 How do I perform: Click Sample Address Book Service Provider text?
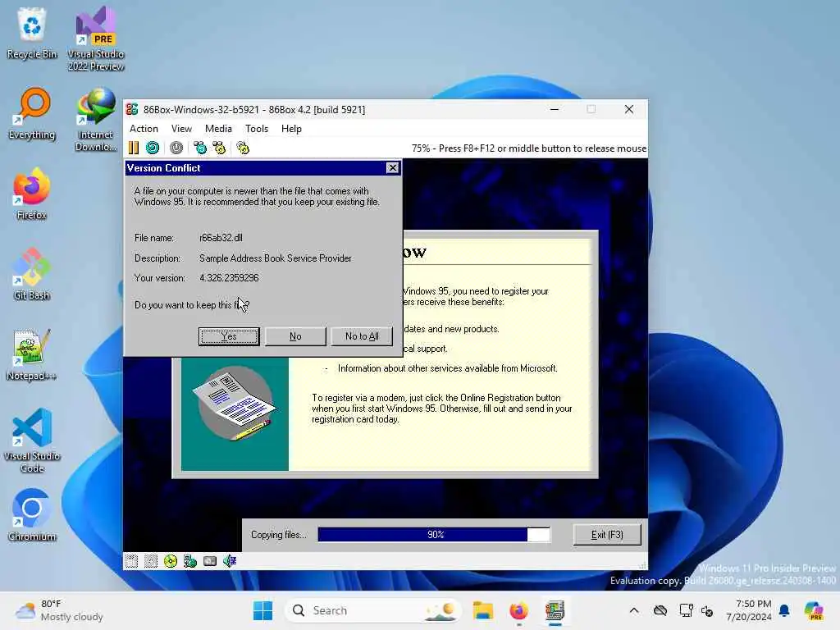tap(276, 258)
